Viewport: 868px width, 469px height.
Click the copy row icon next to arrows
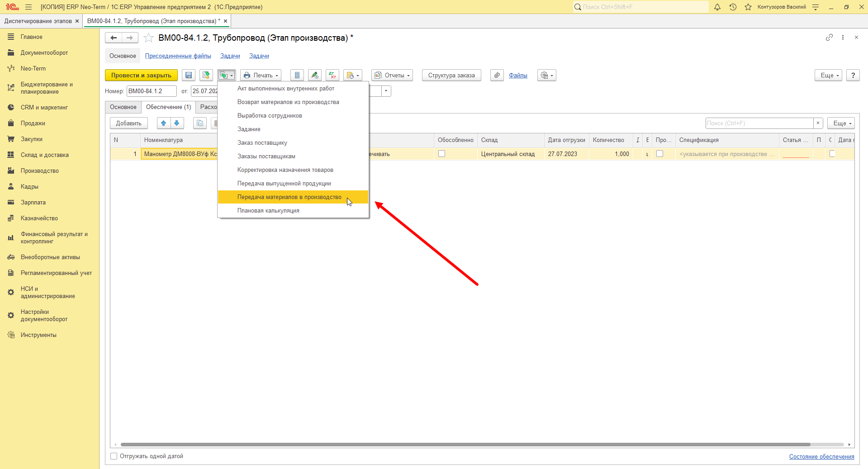tap(200, 123)
